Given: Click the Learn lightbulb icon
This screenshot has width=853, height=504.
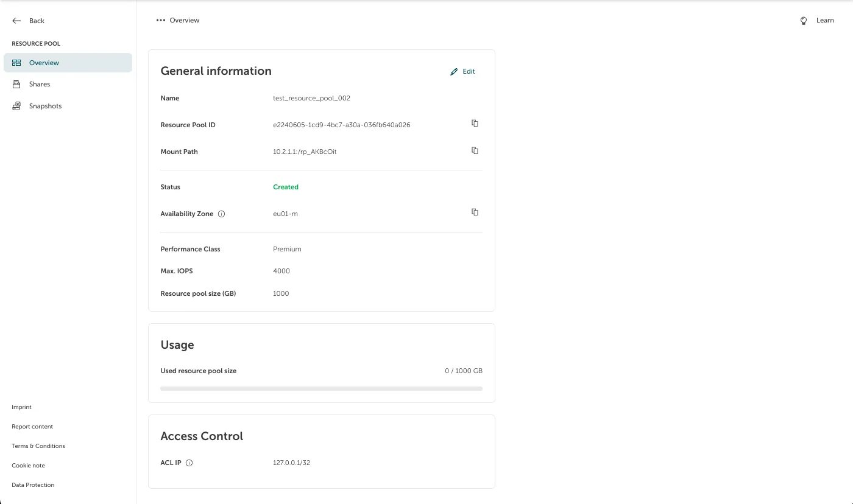Looking at the screenshot, I should pos(804,21).
